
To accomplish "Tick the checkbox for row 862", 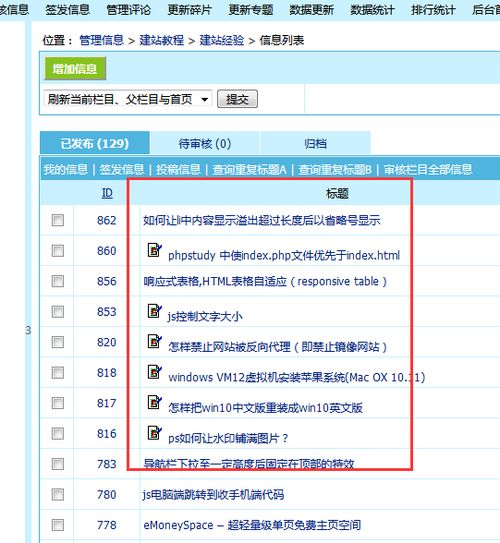I will (58, 220).
